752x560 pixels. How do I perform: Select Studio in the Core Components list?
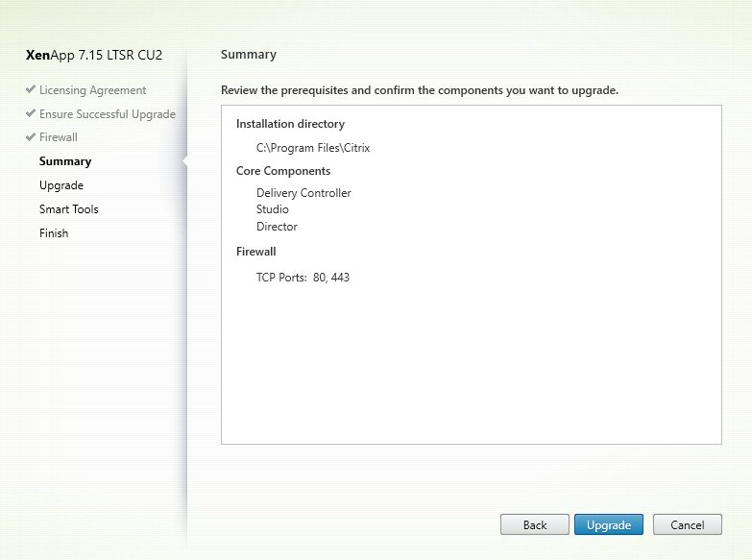[273, 209]
